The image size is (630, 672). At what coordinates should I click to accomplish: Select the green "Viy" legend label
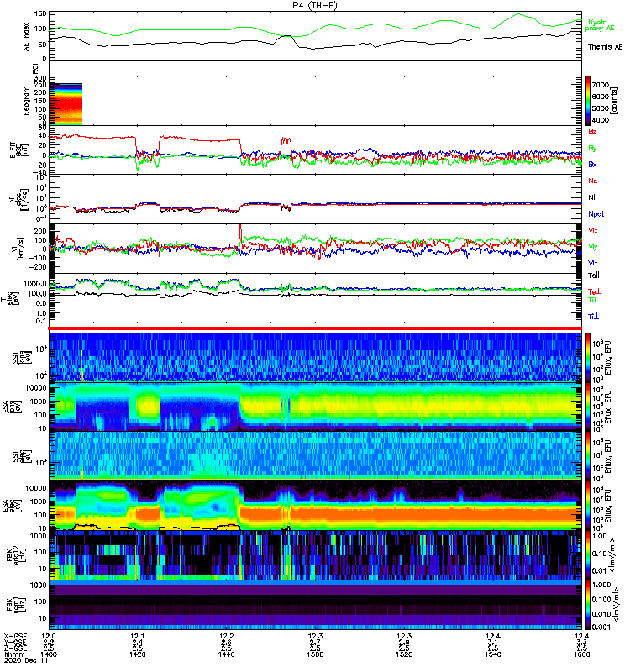point(593,247)
